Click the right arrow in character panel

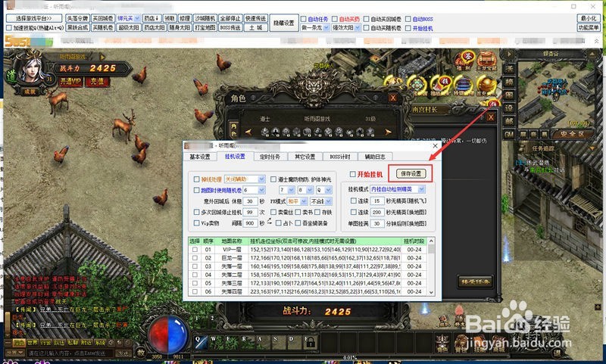(x=389, y=132)
